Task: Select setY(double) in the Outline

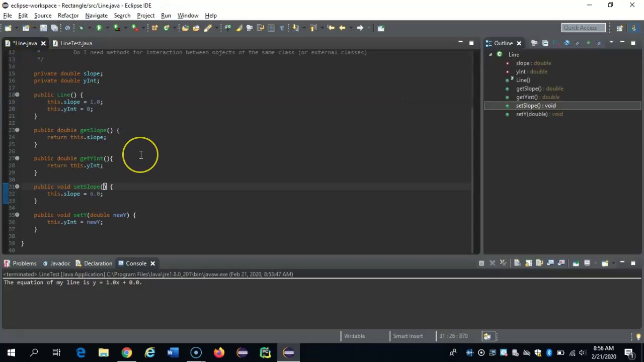Action: [539, 114]
